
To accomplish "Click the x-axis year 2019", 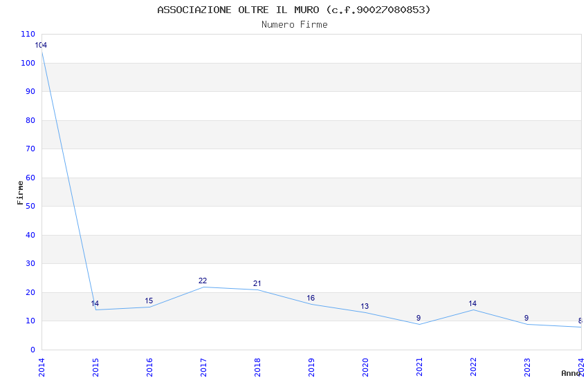I will point(311,368).
